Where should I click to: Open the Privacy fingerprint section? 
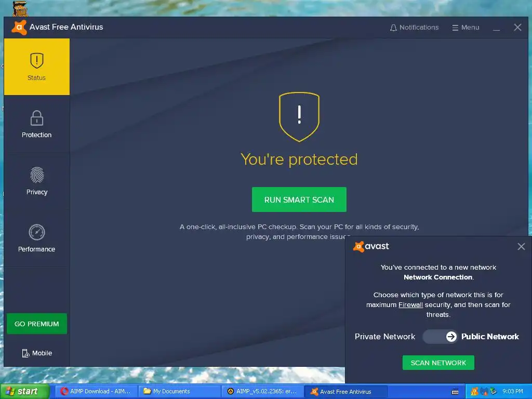[37, 181]
